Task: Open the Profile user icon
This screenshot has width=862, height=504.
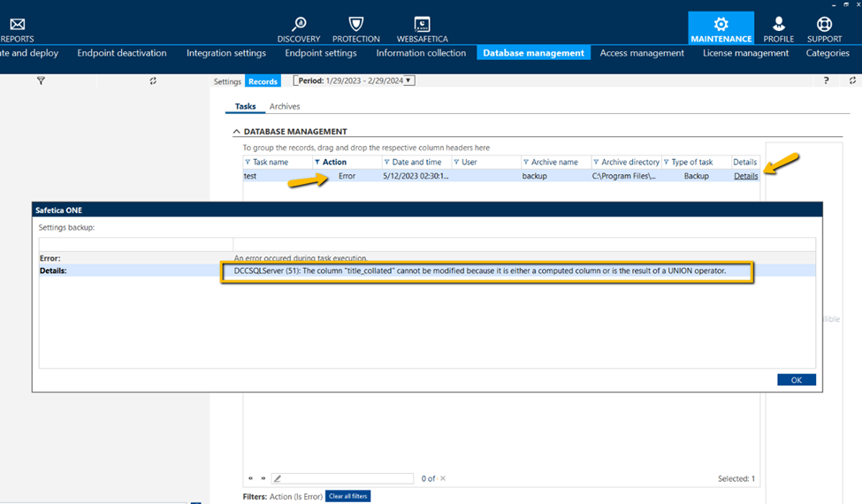Action: coord(778,25)
